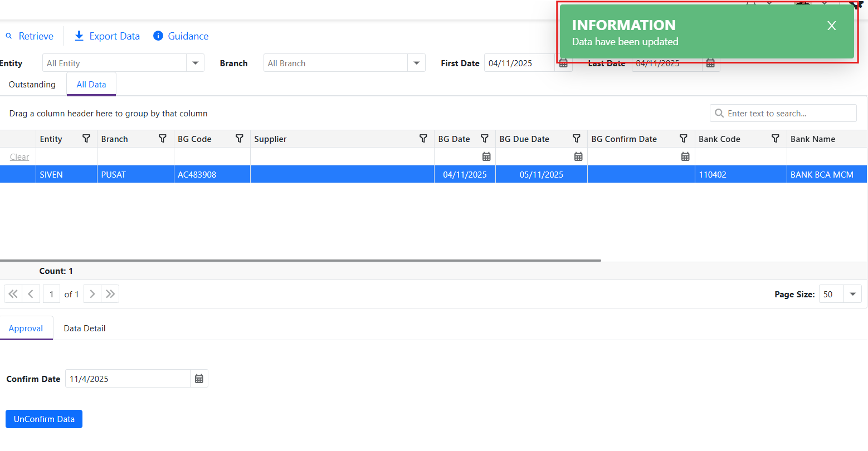Click the grid search text box
868x451 pixels.
(x=783, y=114)
